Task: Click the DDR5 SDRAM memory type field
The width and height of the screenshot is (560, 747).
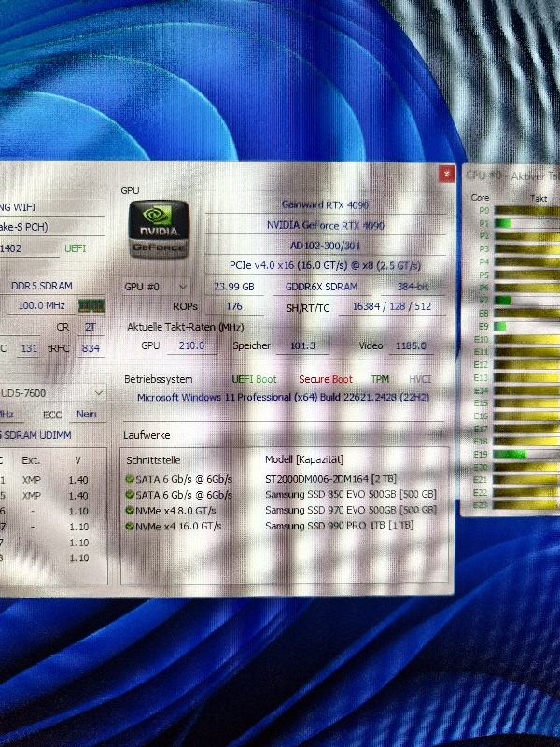Action: [x=42, y=286]
